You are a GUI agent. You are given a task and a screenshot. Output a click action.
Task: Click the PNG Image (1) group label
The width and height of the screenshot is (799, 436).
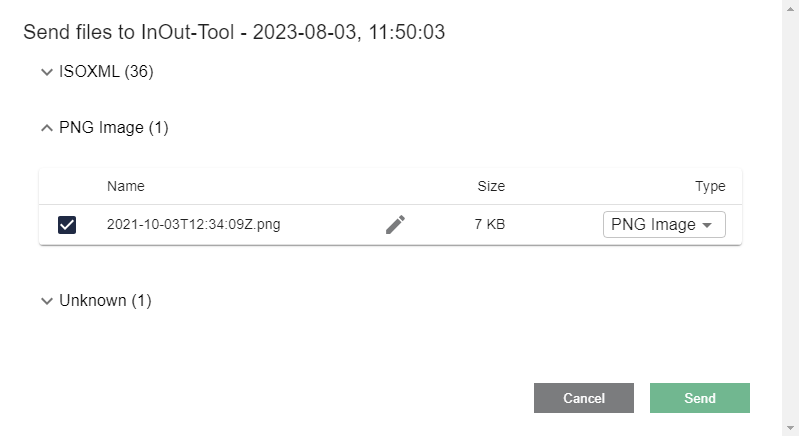pyautogui.click(x=114, y=127)
